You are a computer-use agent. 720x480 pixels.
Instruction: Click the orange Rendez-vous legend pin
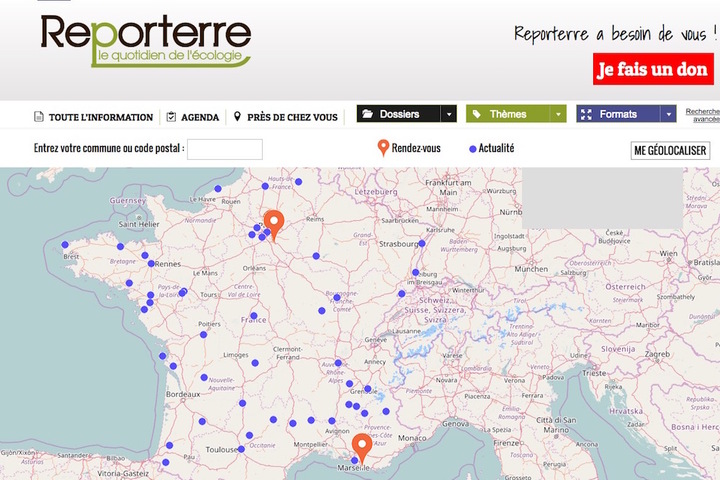point(383,148)
